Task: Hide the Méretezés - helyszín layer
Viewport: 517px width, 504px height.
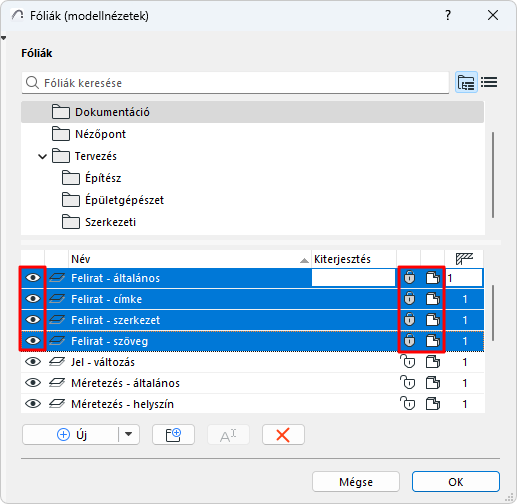Action: point(33,404)
